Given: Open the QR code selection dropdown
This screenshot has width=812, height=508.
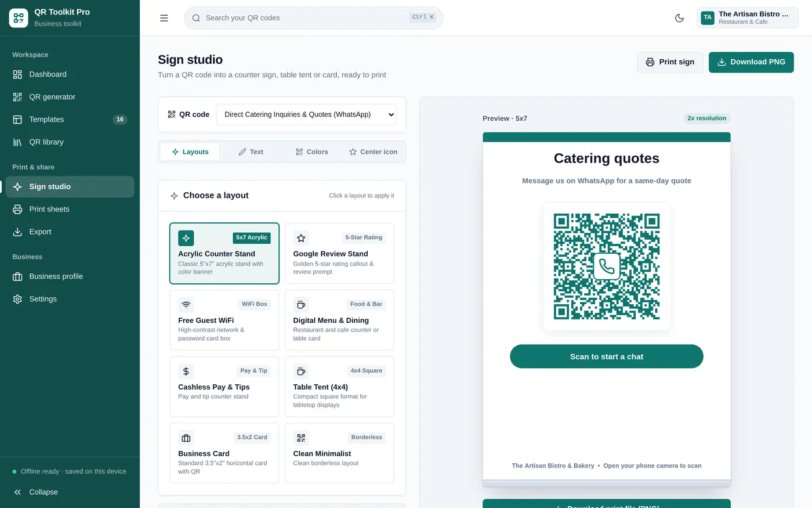Looking at the screenshot, I should 306,114.
